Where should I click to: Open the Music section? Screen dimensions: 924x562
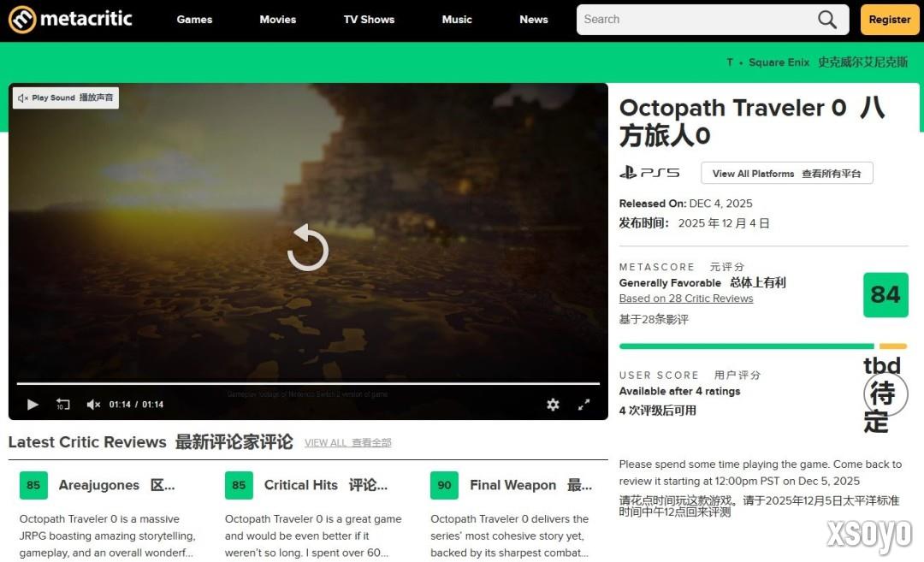(x=457, y=19)
